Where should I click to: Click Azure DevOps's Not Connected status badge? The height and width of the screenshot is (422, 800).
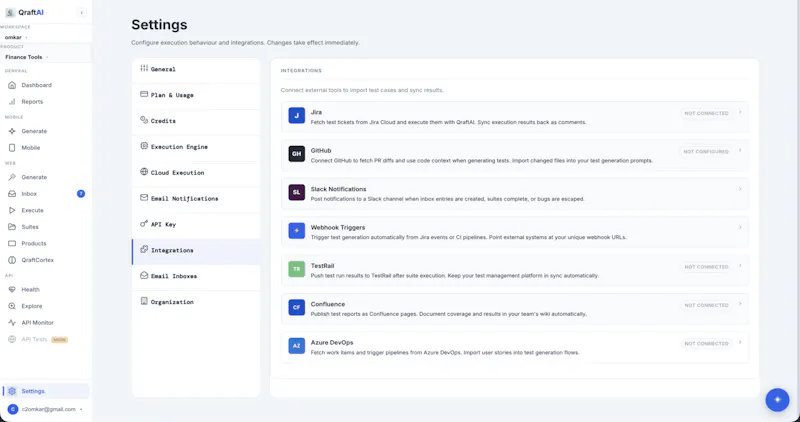(x=706, y=343)
